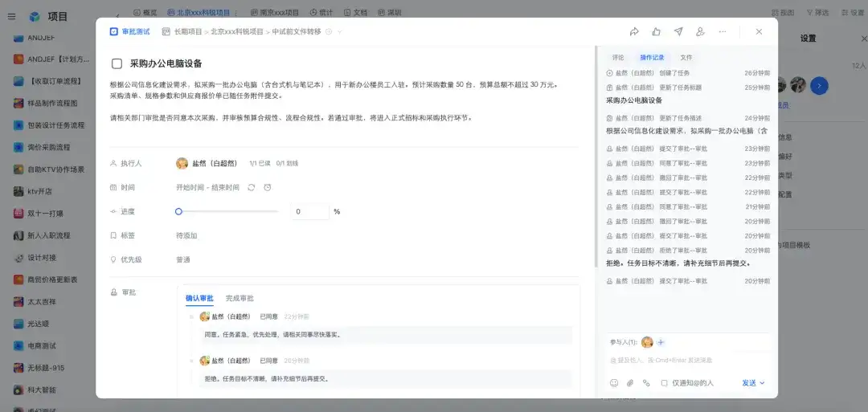Click the share arrow icon in dialog header
Image resolution: width=868 pixels, height=412 pixels.
click(x=634, y=31)
